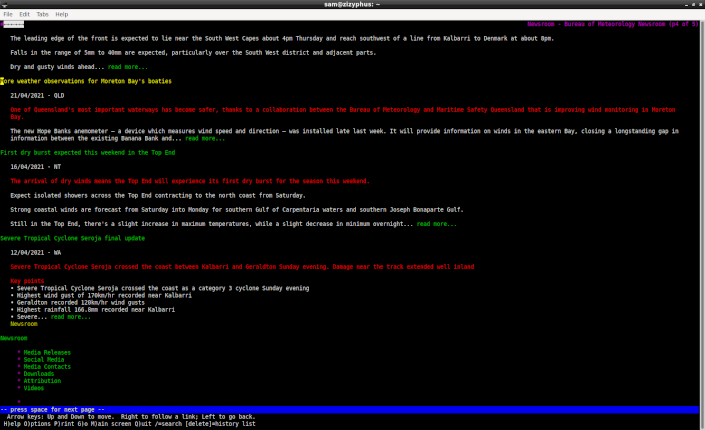The image size is (705, 430).
Task: Open the Videos link
Action: (x=34, y=388)
